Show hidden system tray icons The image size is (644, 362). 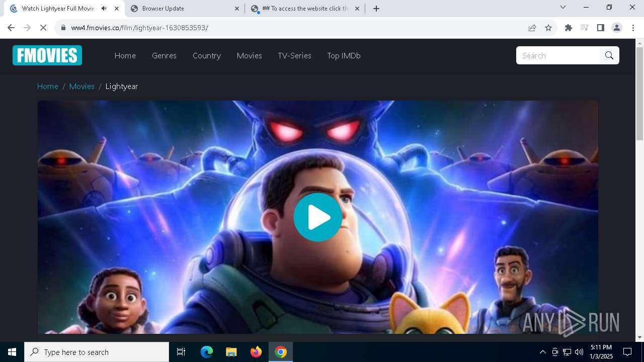542,352
